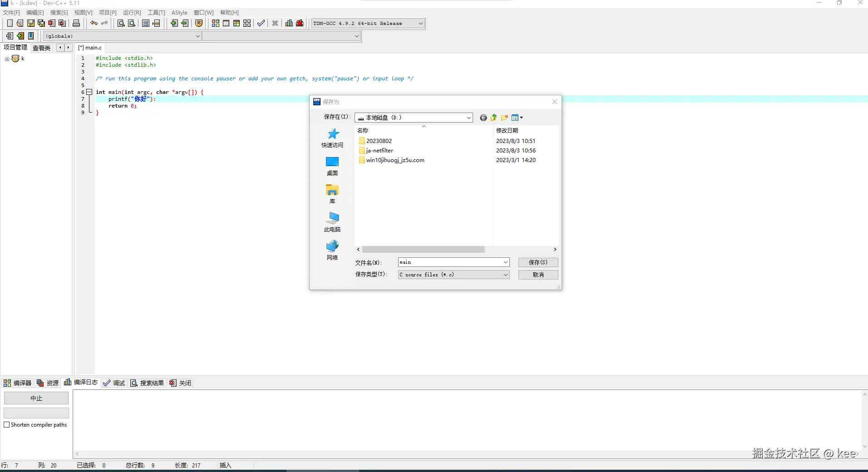Click the Delete profiling information icon
868x472 pixels.
(x=300, y=23)
